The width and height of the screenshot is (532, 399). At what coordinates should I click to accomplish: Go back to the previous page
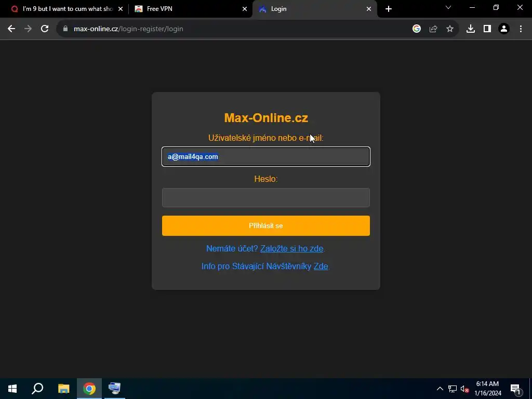pos(11,29)
